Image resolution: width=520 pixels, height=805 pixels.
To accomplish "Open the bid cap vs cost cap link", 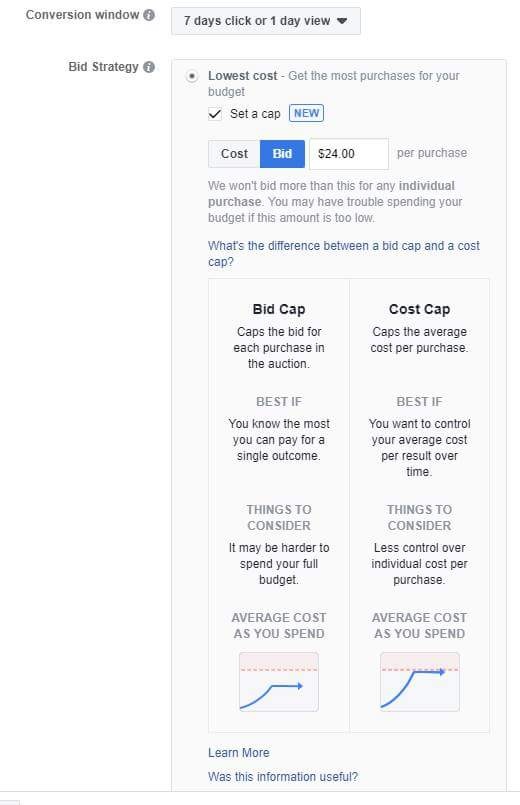I will [x=343, y=254].
